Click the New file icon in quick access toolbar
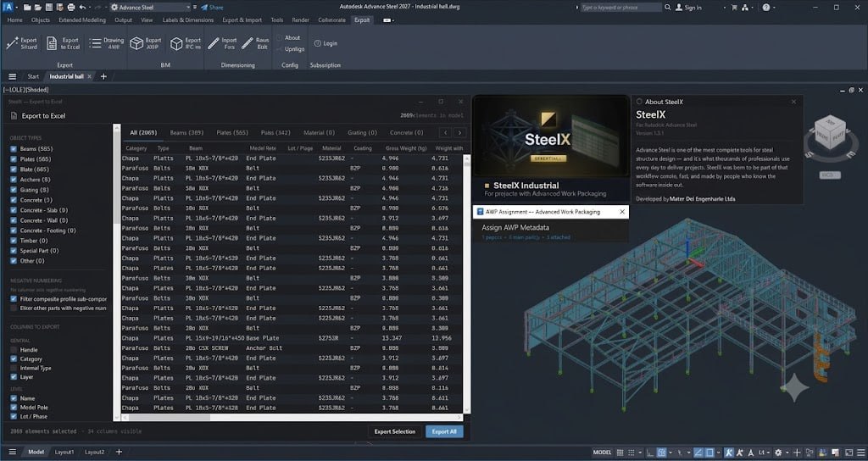Viewport: 868px width, 461px height. pos(28,7)
